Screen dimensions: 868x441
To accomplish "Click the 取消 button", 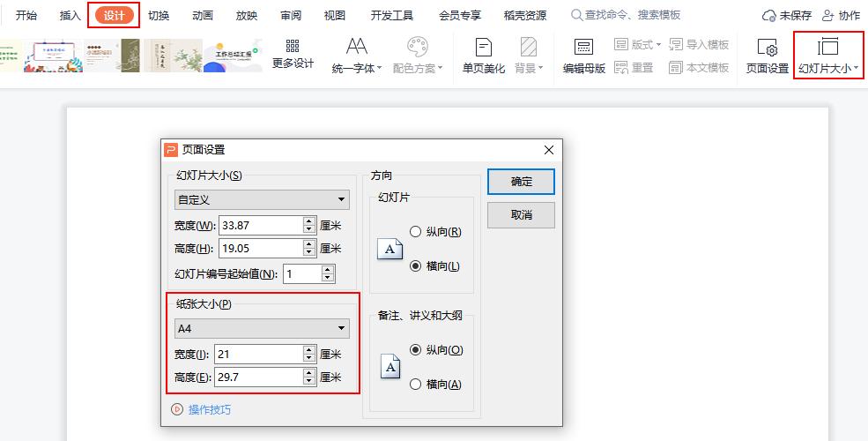I will click(521, 215).
